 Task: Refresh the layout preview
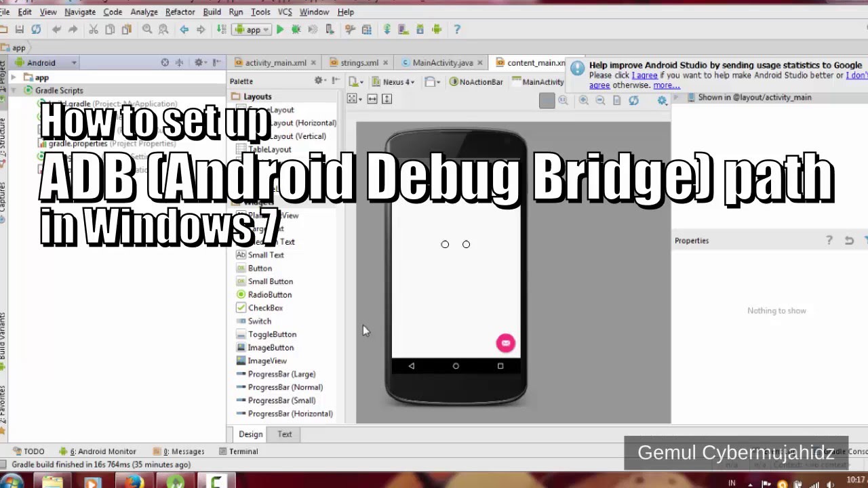(633, 100)
